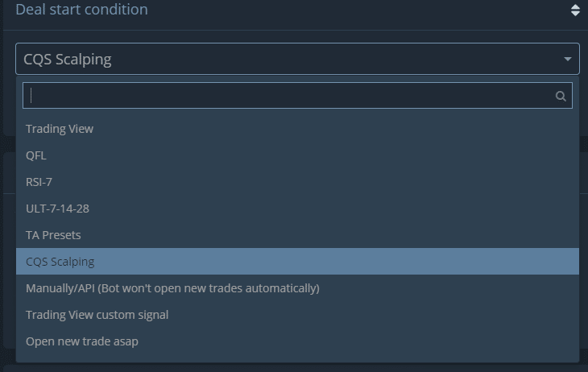
Task: Select Trading View custom signal
Action: pos(297,315)
